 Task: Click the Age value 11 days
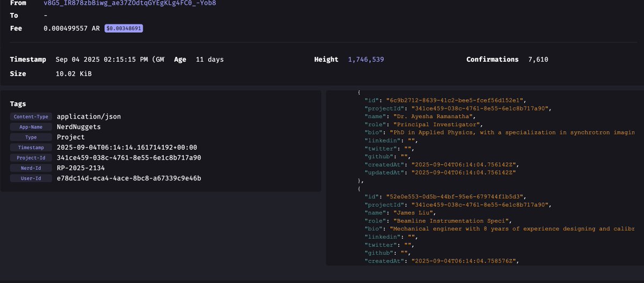tap(210, 60)
